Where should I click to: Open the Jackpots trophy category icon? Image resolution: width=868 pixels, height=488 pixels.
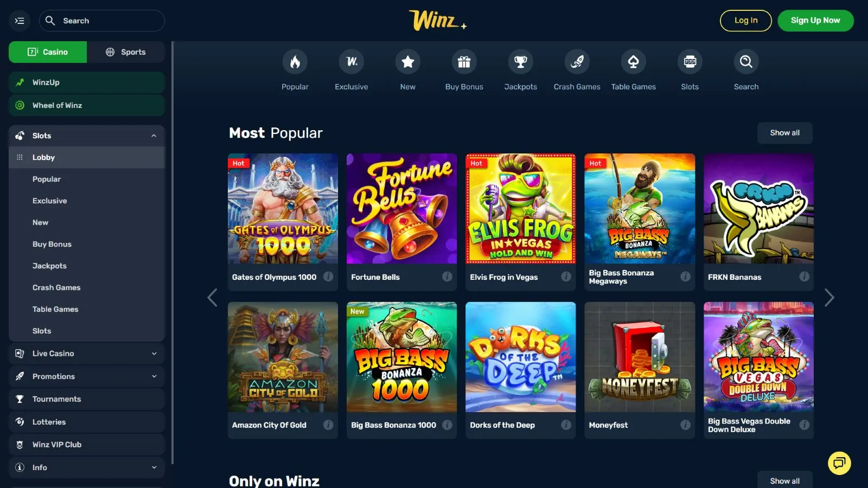(520, 62)
